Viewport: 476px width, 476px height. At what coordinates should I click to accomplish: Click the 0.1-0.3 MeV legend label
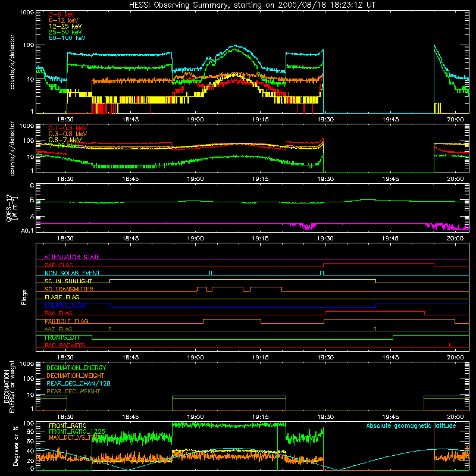pos(68,128)
